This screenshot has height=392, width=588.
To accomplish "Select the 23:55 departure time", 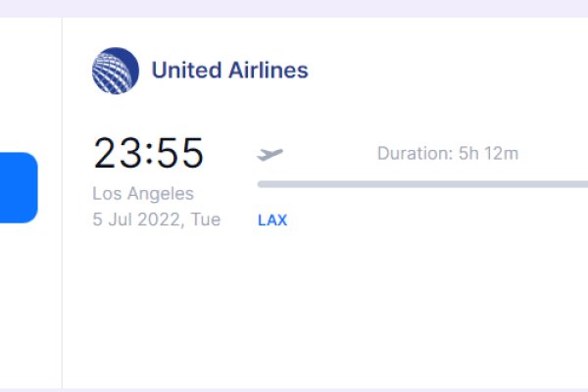I will [x=149, y=154].
